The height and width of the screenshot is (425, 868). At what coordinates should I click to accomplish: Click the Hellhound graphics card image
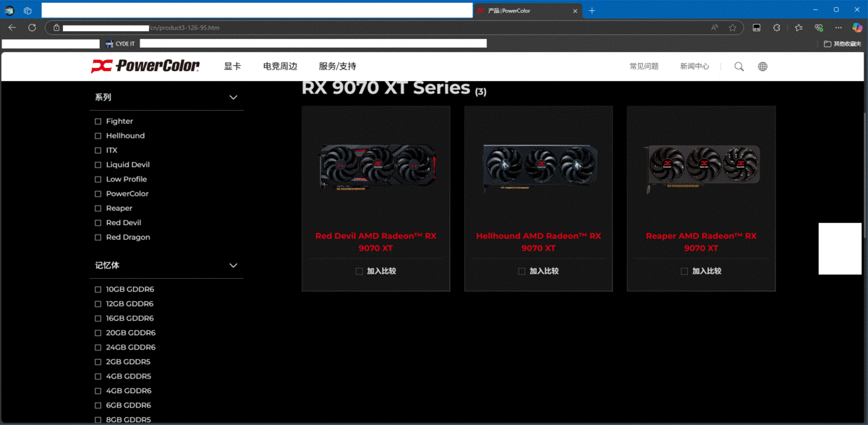pyautogui.click(x=540, y=167)
